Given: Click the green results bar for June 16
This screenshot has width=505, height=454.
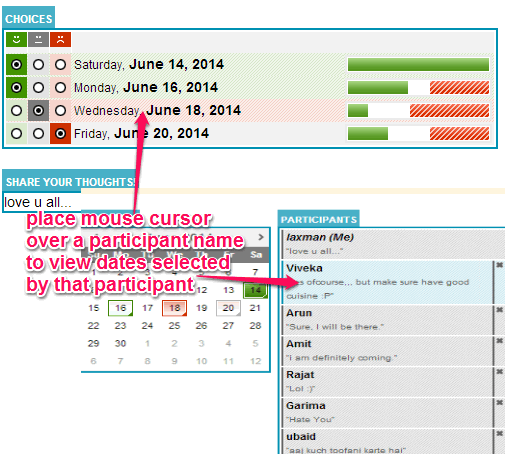Looking at the screenshot, I should (378, 88).
